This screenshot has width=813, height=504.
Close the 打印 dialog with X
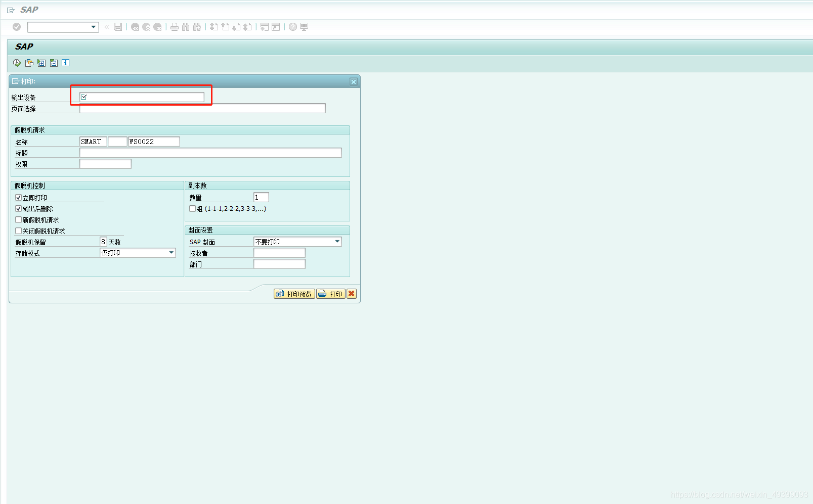(x=354, y=82)
